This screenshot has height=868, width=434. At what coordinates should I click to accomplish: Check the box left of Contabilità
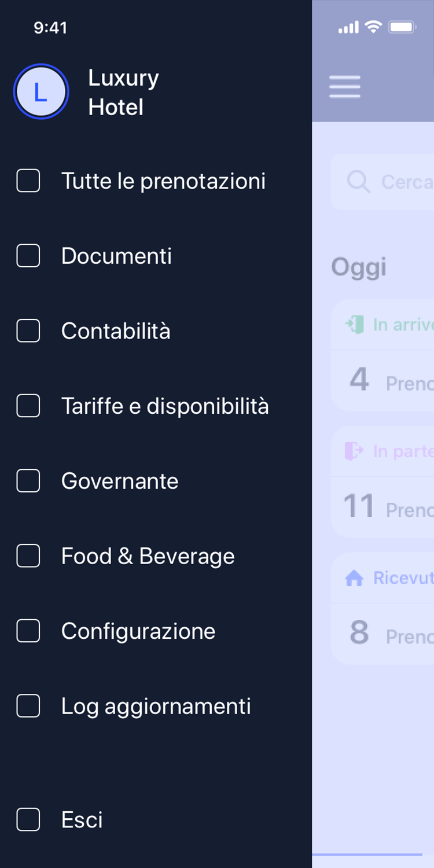pyautogui.click(x=28, y=331)
